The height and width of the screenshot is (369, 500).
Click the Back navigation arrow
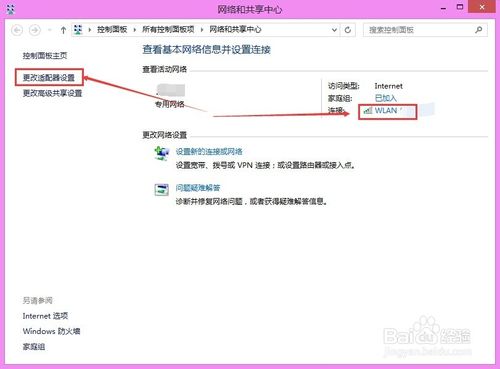[17, 30]
